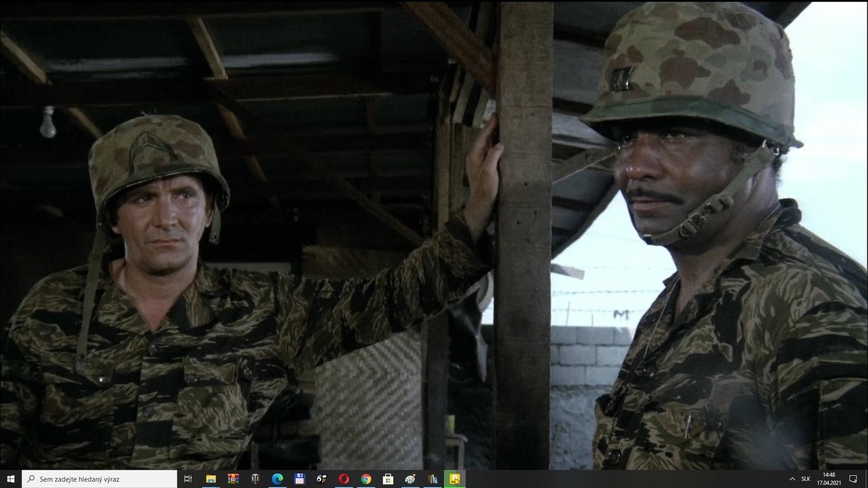The height and width of the screenshot is (488, 868).
Task: Expand hidden system tray icons
Action: (792, 479)
